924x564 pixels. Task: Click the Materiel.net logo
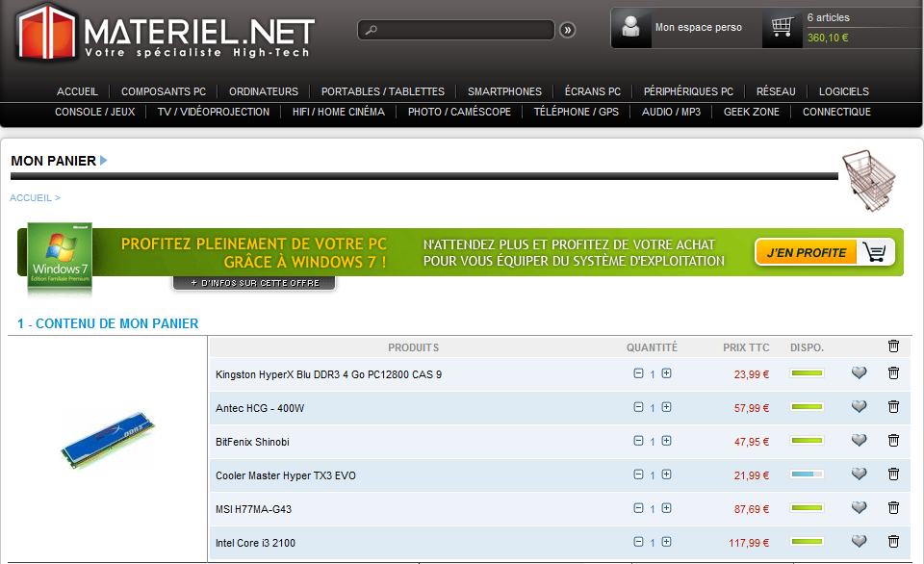[x=164, y=32]
